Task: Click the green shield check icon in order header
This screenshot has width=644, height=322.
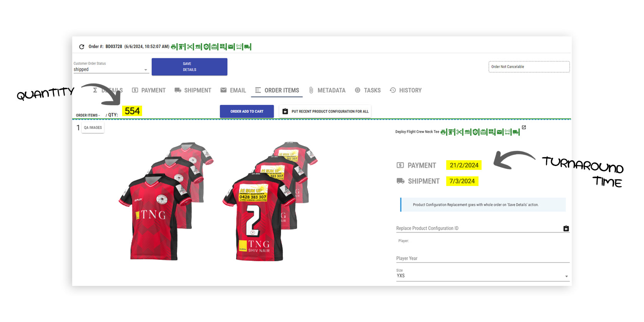Action: 206,47
